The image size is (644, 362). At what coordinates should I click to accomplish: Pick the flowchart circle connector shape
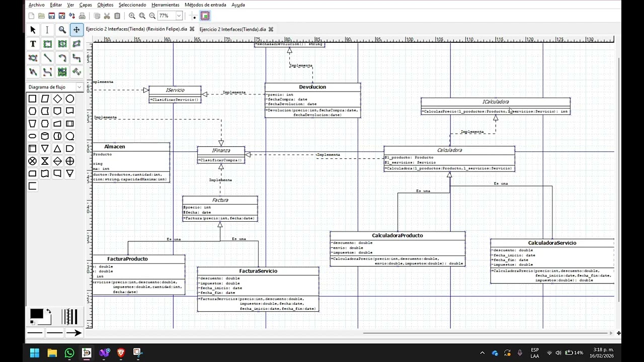coord(70,99)
